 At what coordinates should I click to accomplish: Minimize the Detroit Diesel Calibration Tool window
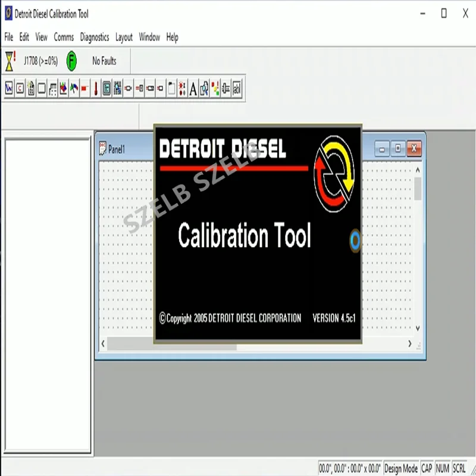[x=422, y=13]
